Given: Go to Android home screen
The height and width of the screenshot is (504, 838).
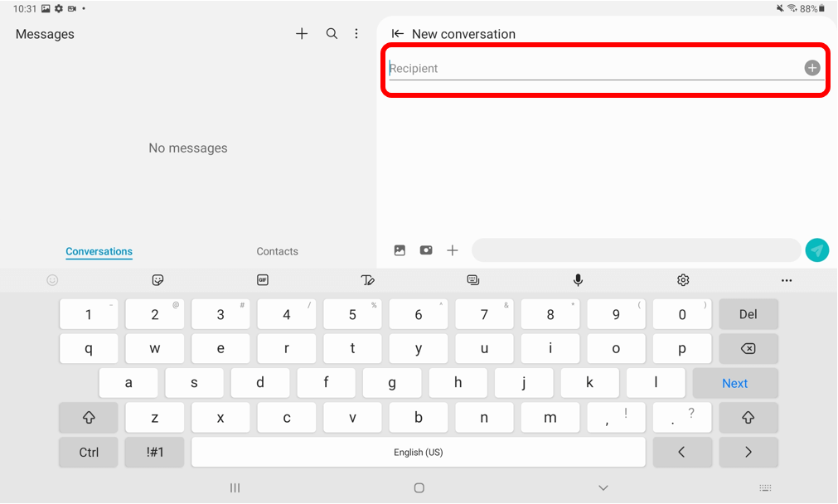Looking at the screenshot, I should [x=419, y=487].
